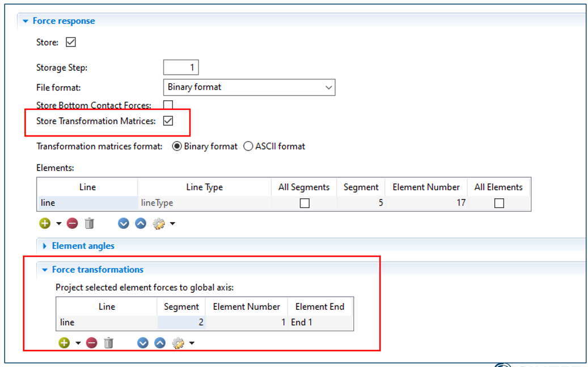Screen dimensions: 588x367
Task: Click trash icon under Force transformations table
Action: 109,343
